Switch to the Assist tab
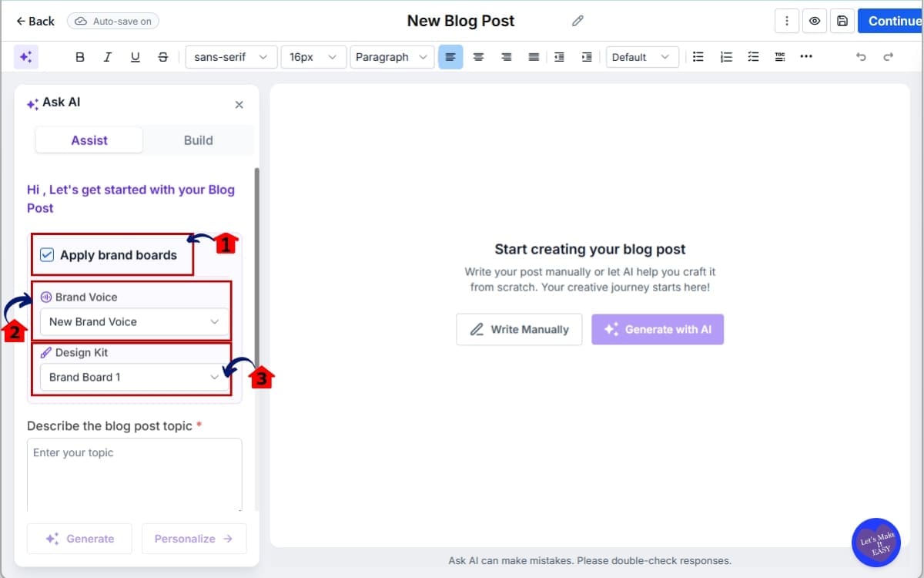 coord(89,140)
